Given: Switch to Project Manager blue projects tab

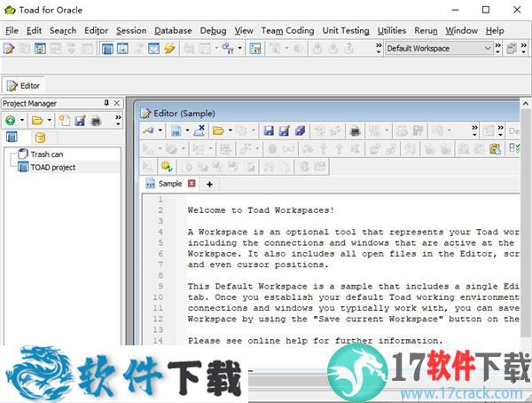Looking at the screenshot, I should pos(12,138).
